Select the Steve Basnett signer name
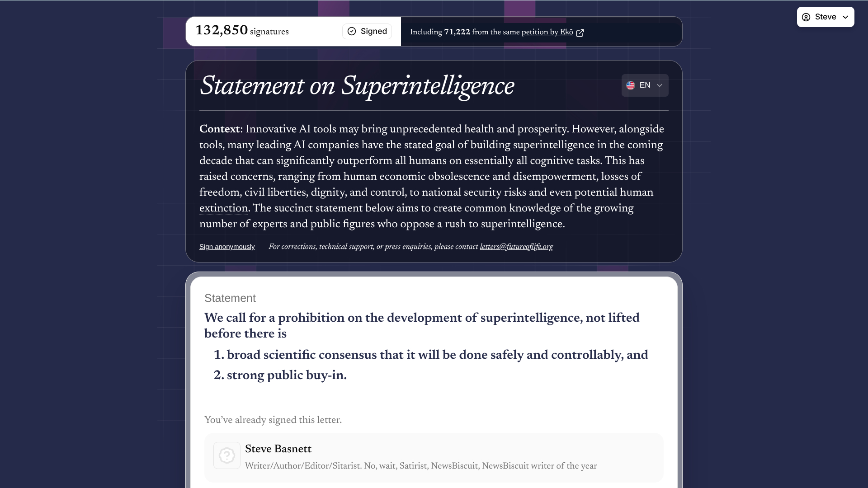Screen dimensions: 868x488 click(278, 449)
